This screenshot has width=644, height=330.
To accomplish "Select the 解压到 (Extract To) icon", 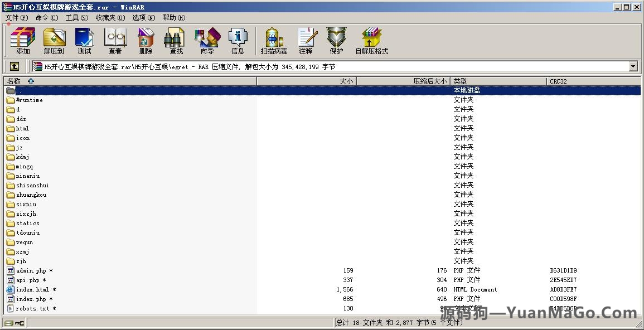I will pyautogui.click(x=54, y=40).
